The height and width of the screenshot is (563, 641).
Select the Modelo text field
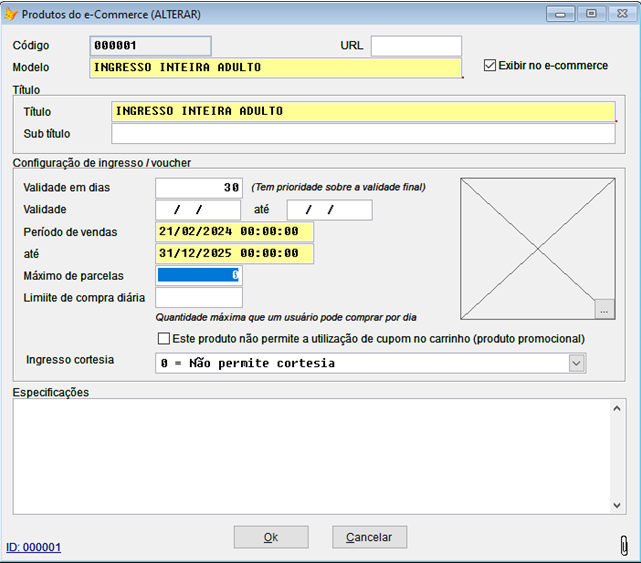coord(276,67)
